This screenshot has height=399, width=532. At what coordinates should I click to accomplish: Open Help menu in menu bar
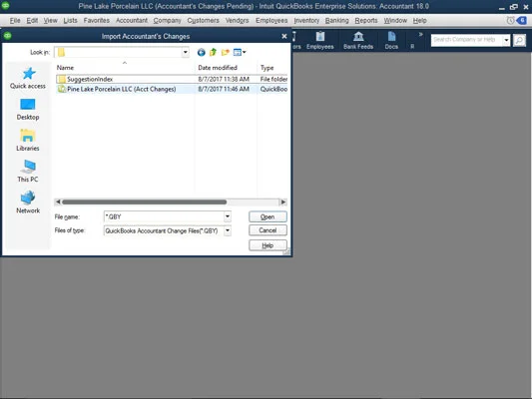click(x=419, y=21)
